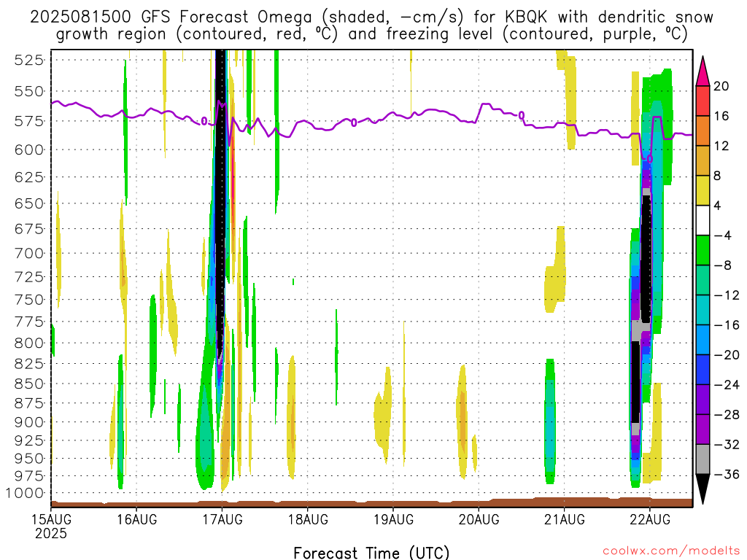Screen dimensions: 747x560
Task: Click the green -4 to -8 colorbar swatch
Action: [x=703, y=250]
